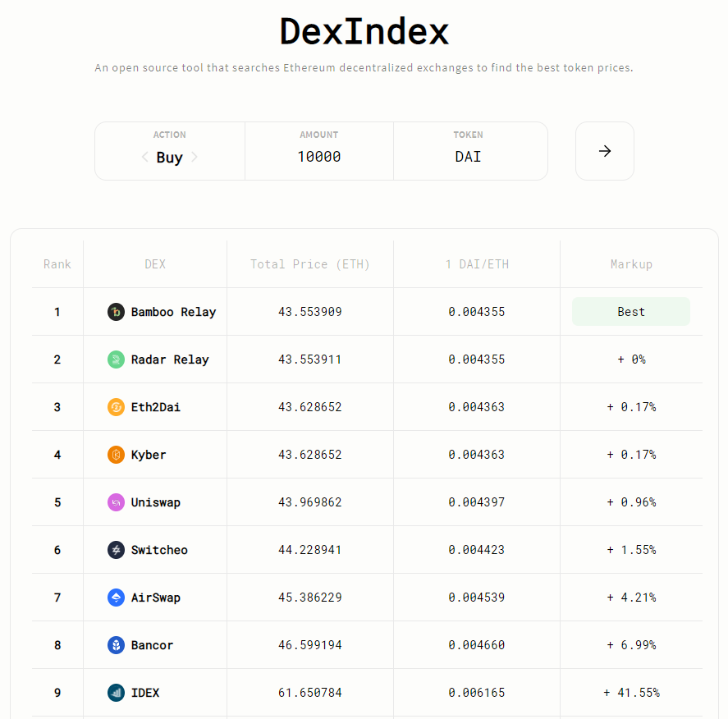The width and height of the screenshot is (728, 719).
Task: Click the + 41.55% markup value
Action: (x=631, y=693)
